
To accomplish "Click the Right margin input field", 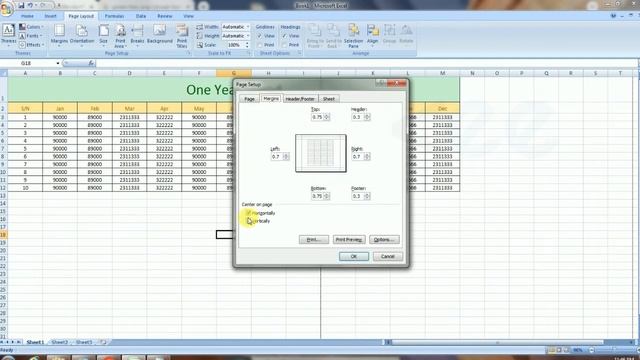I will [358, 157].
